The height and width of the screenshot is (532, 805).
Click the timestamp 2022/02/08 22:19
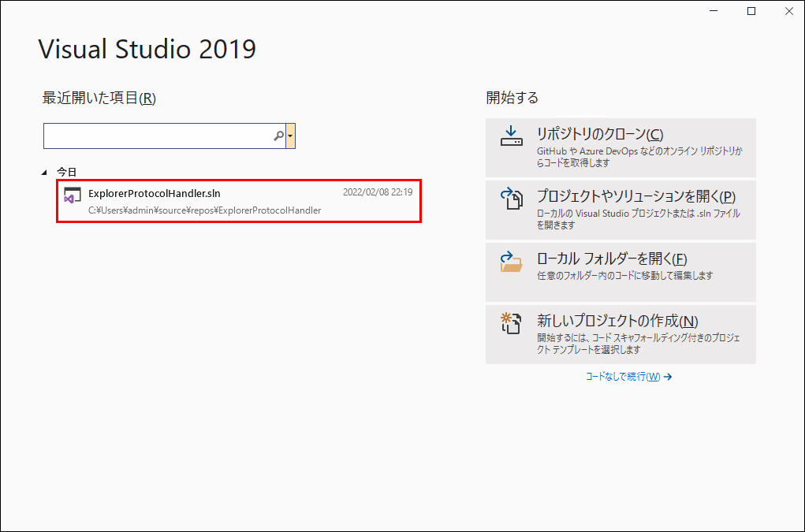378,192
